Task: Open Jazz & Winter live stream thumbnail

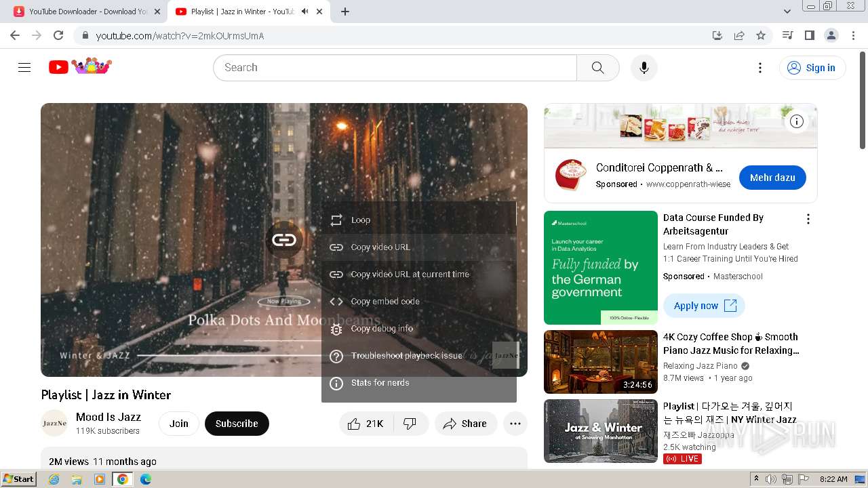Action: (601, 431)
